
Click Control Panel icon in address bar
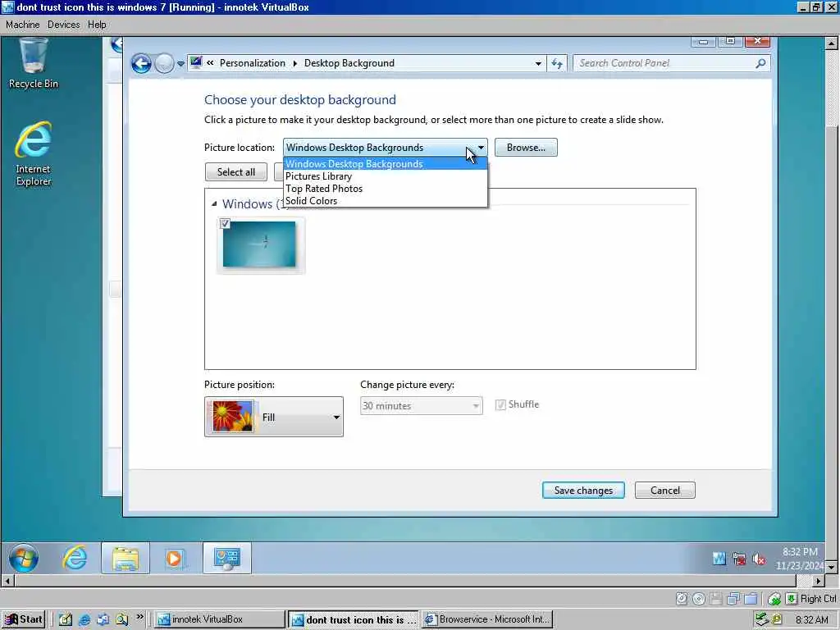pyautogui.click(x=196, y=62)
